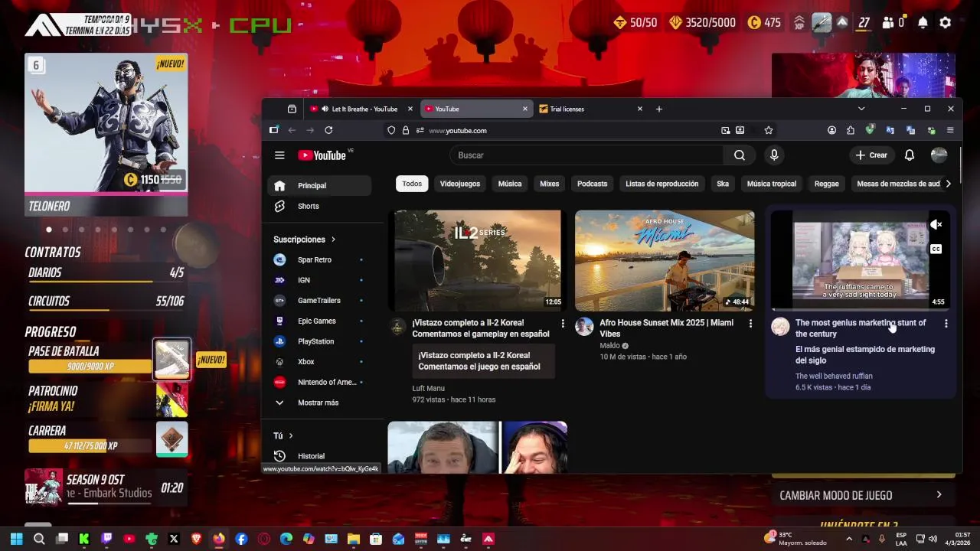Click the shield tracking protection icon

391,130
